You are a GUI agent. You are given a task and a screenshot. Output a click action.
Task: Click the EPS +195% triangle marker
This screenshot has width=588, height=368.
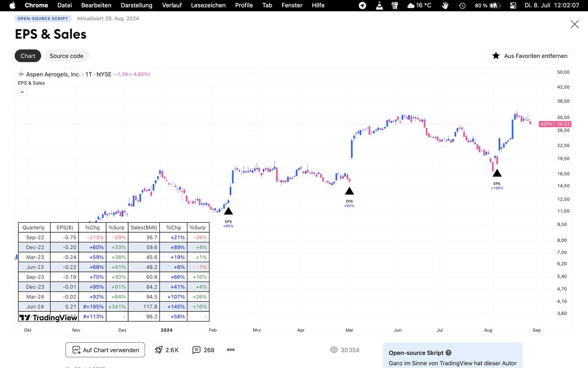tap(497, 173)
